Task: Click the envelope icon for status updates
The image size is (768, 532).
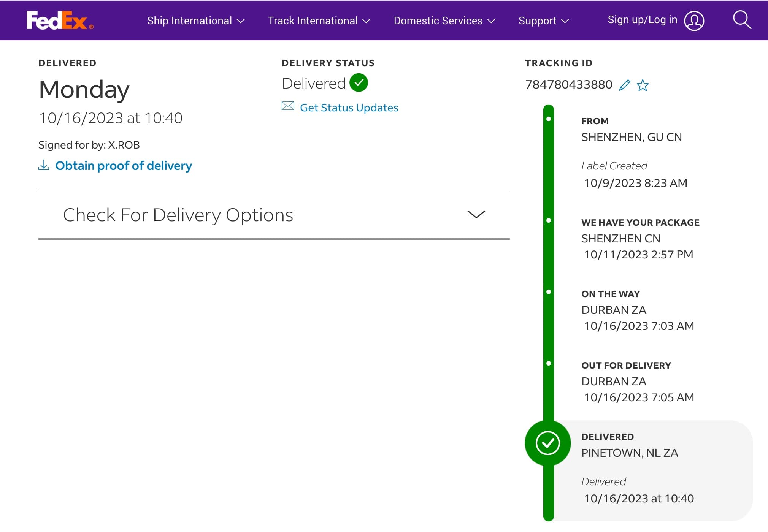Action: click(288, 106)
